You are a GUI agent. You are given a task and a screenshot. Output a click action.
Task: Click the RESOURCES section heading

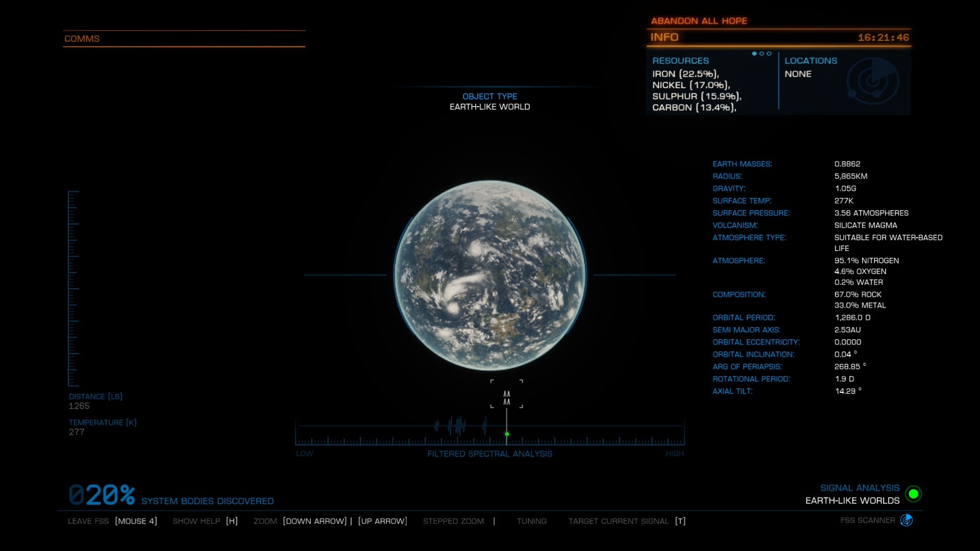(x=680, y=61)
